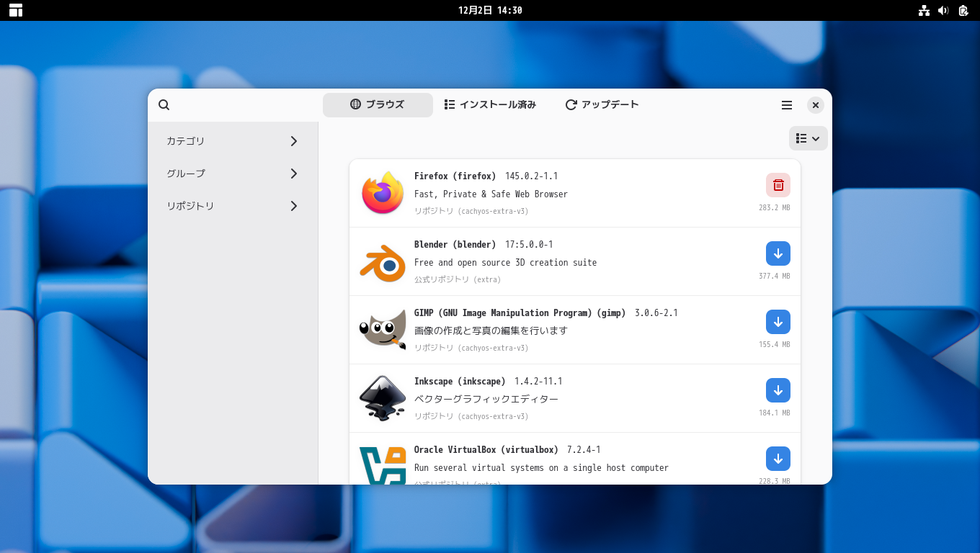
Task: Open the hamburger main menu
Action: [x=787, y=105]
